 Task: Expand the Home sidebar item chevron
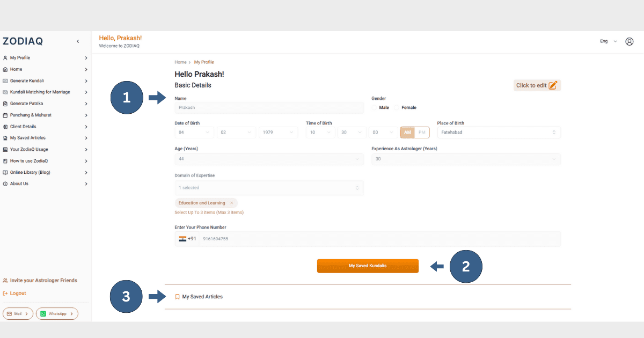tap(86, 69)
